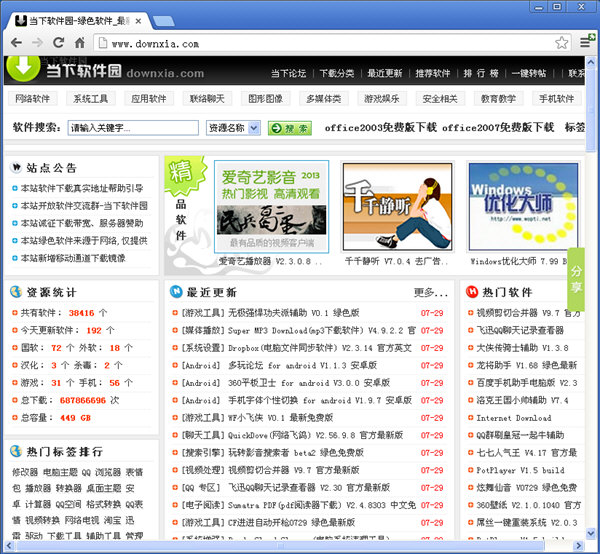Click the website address bar
The image size is (600, 554).
tap(320, 43)
